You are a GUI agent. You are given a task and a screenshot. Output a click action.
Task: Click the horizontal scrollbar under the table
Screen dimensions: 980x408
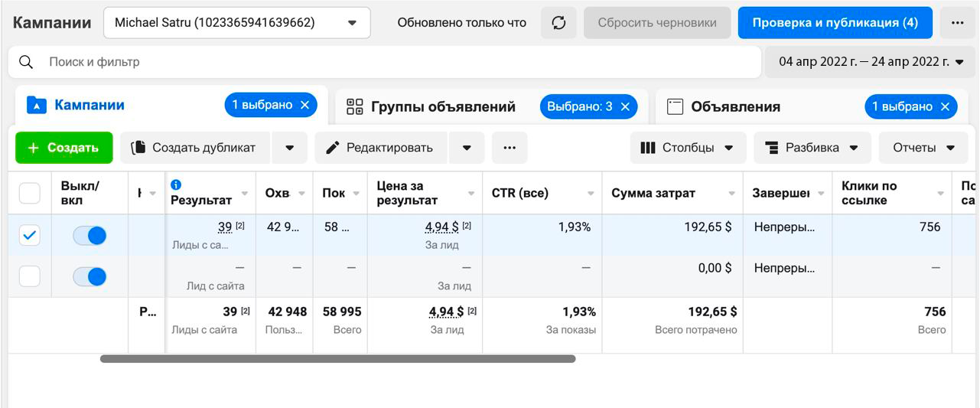[337, 358]
